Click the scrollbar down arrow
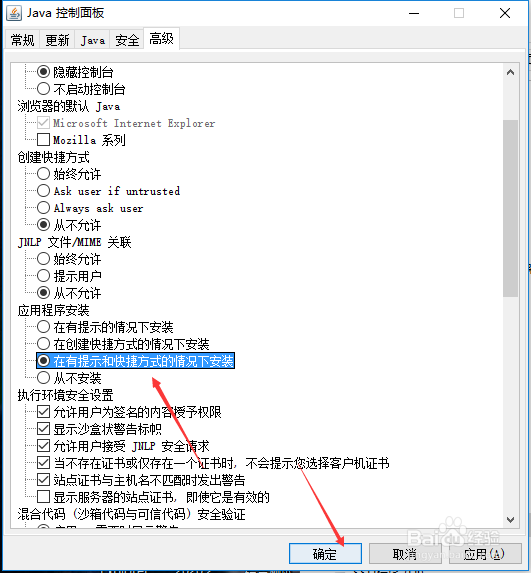Screen dimensions: 531x573 pos(511,519)
